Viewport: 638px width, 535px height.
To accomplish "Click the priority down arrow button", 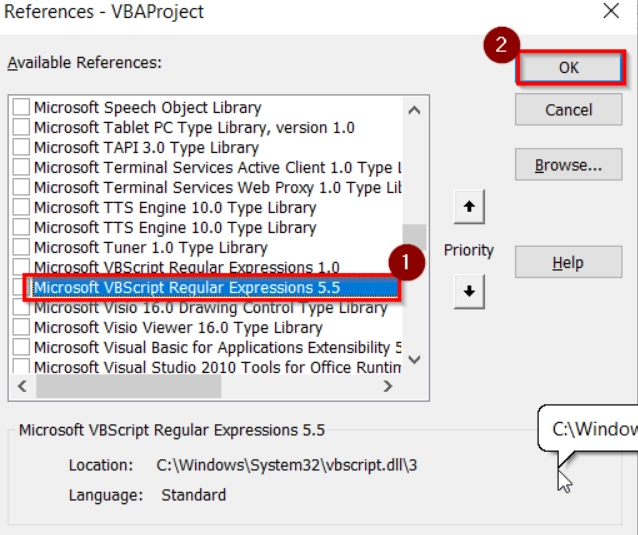I will point(468,292).
